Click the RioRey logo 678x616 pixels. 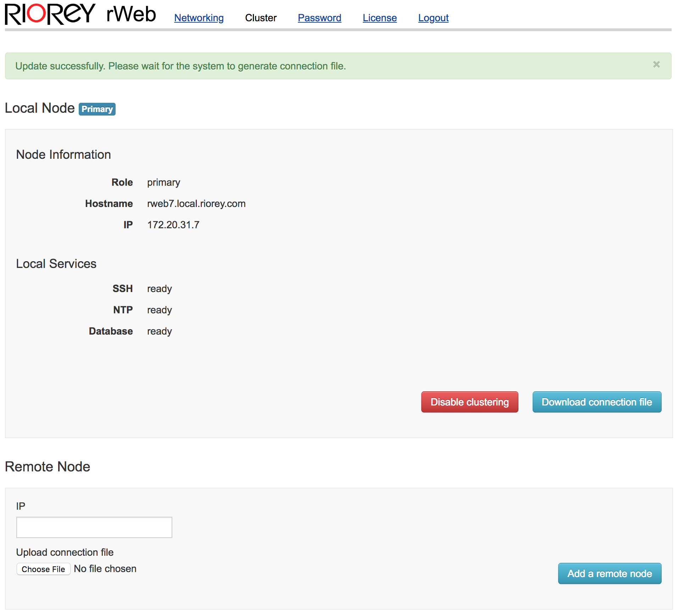tap(50, 14)
